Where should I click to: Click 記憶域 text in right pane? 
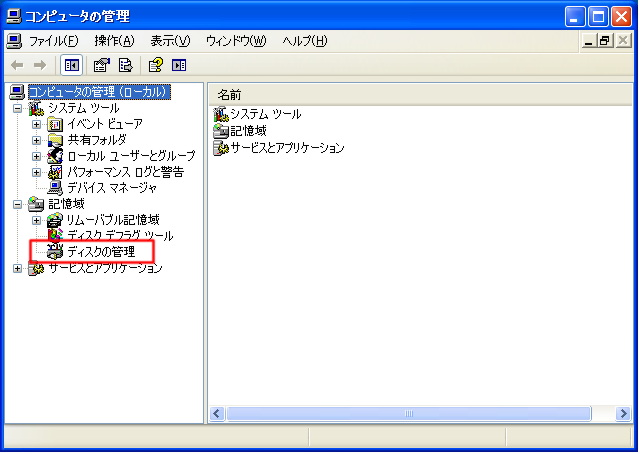point(248,131)
